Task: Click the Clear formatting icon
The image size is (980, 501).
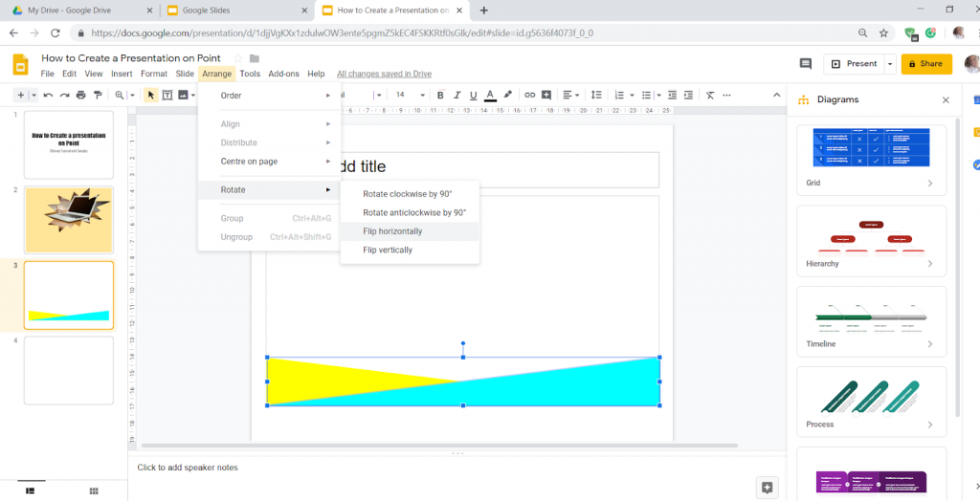Action: 710,95
